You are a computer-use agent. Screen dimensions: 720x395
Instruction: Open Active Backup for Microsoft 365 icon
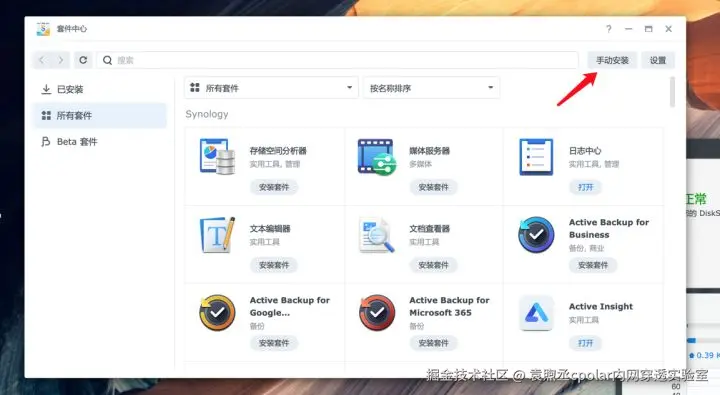point(377,313)
